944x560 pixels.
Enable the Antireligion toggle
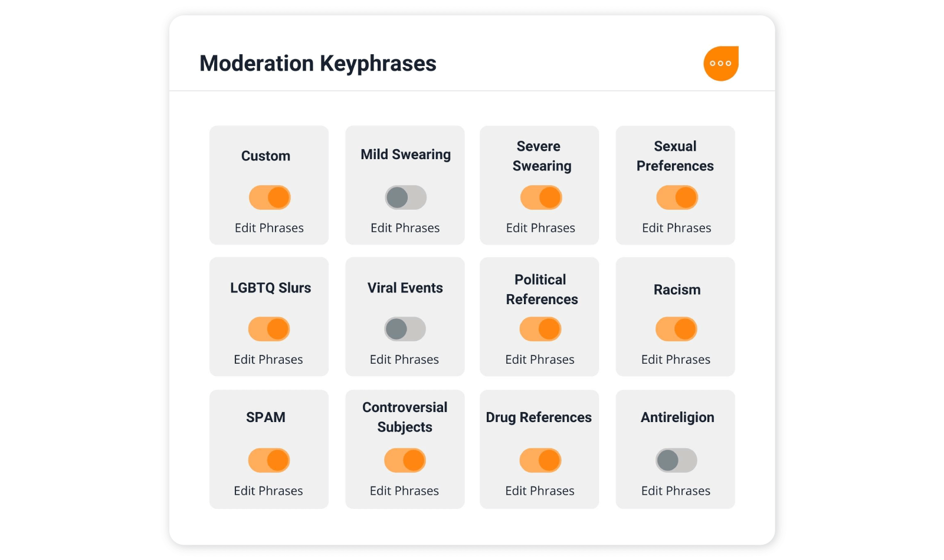(676, 460)
